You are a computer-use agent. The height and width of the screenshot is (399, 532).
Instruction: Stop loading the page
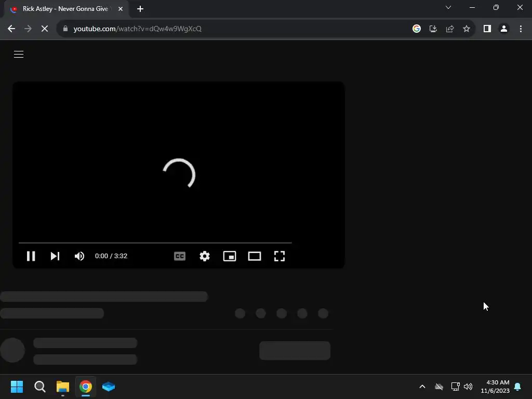pos(45,29)
